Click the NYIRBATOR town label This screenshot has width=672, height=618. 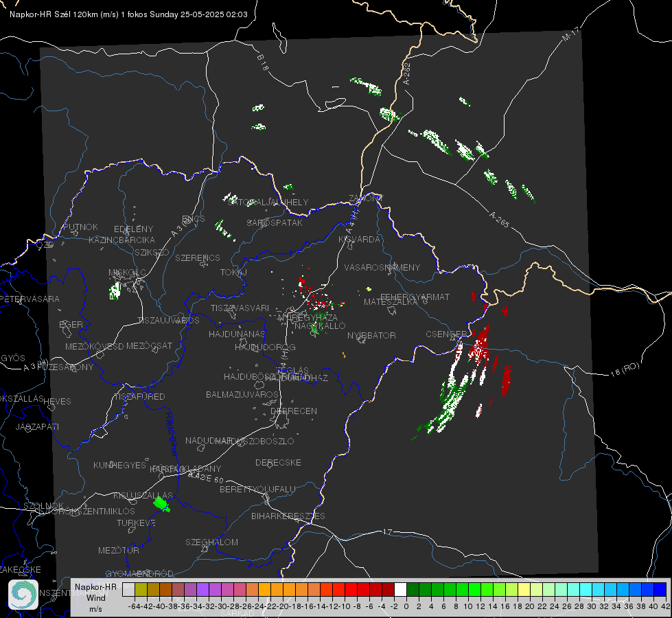click(x=371, y=335)
